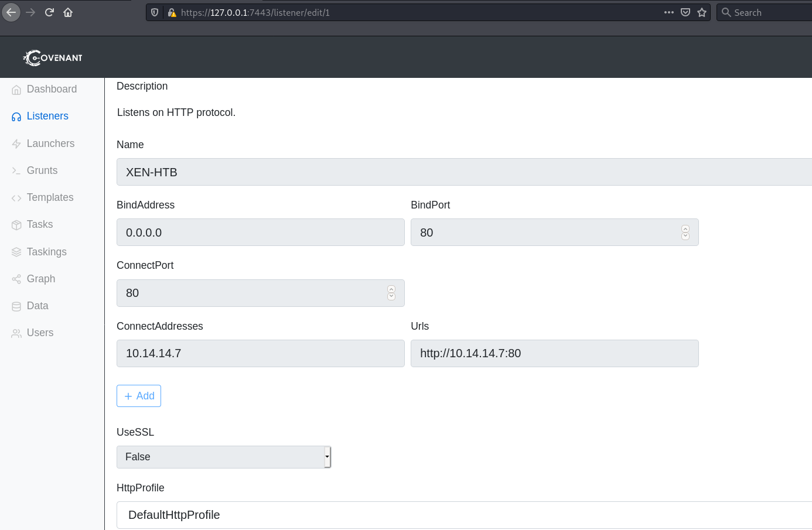The width and height of the screenshot is (812, 530).
Task: Click the Name field XEN-HTB
Action: click(x=464, y=172)
